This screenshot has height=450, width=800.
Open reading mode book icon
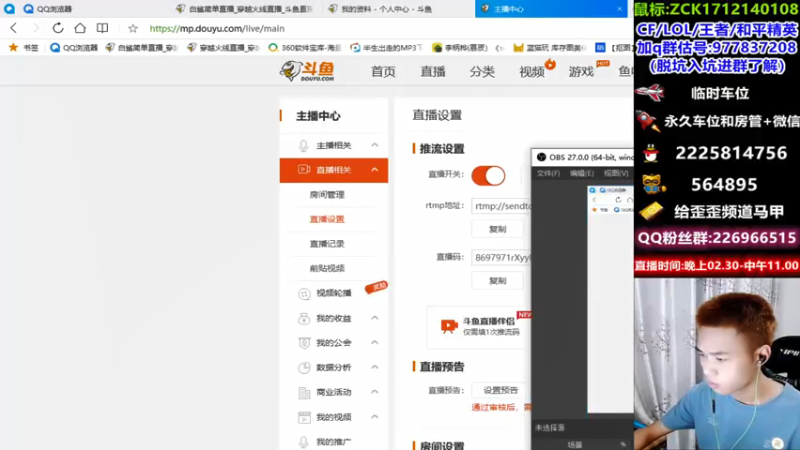tap(103, 28)
